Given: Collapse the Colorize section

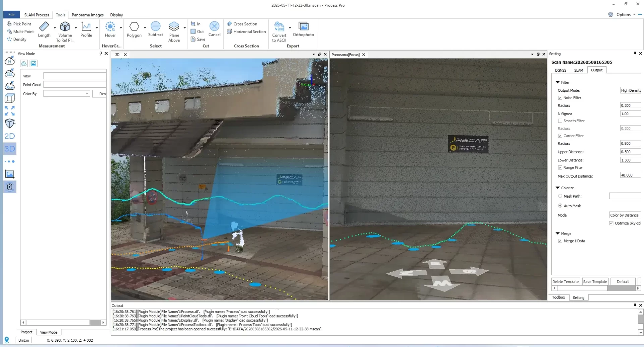Looking at the screenshot, I should click(x=557, y=188).
